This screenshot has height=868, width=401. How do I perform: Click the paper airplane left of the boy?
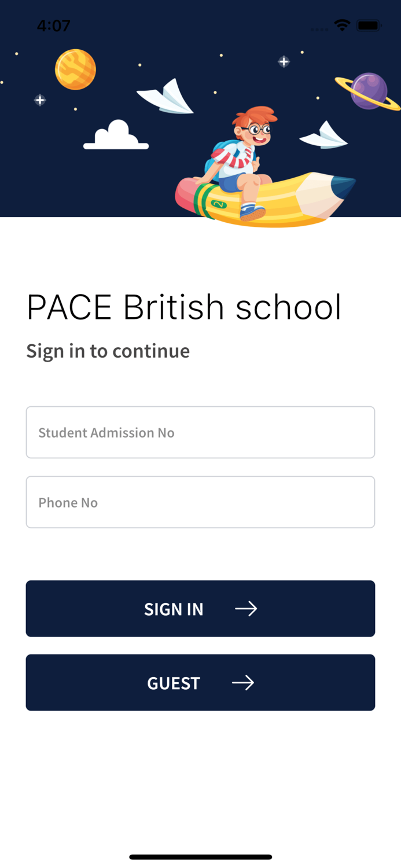(x=165, y=97)
